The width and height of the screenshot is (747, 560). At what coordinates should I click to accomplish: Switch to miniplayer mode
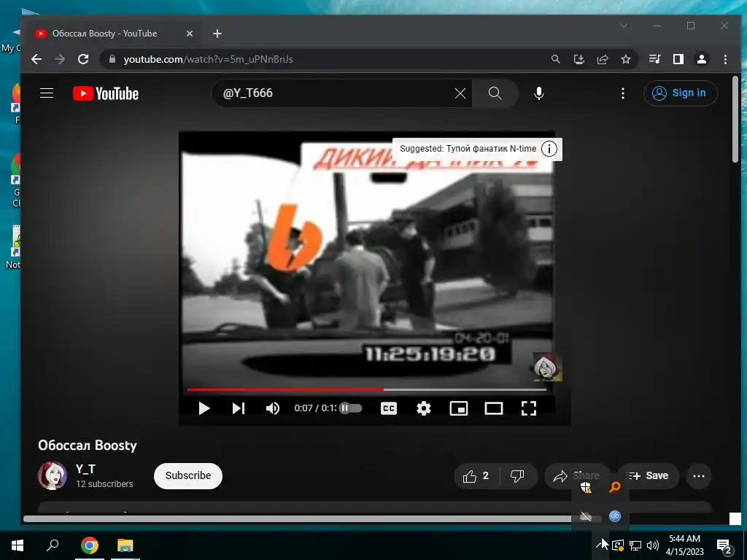459,408
